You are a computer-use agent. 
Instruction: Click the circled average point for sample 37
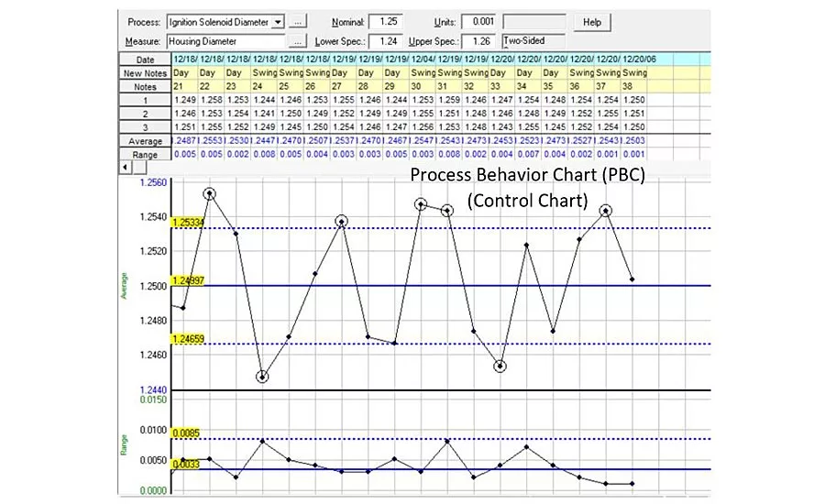pyautogui.click(x=606, y=211)
